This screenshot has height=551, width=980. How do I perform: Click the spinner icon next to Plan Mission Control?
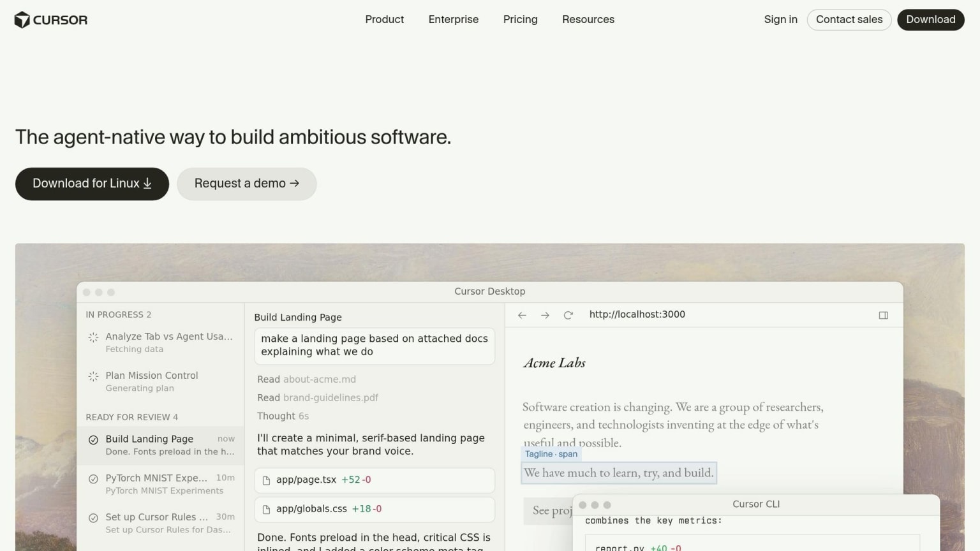pyautogui.click(x=93, y=376)
